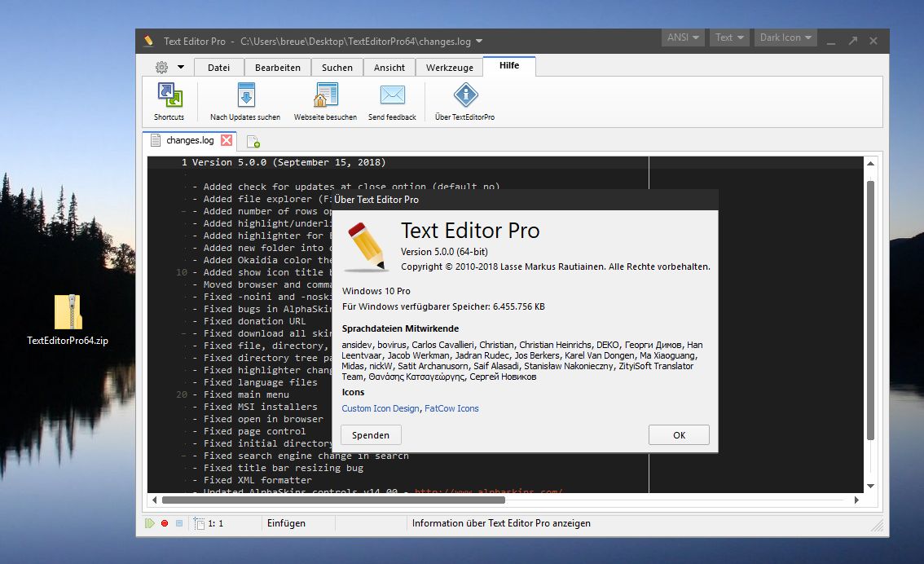Open the Werkzeuge ribbon tab
The height and width of the screenshot is (564, 924).
pyautogui.click(x=450, y=67)
